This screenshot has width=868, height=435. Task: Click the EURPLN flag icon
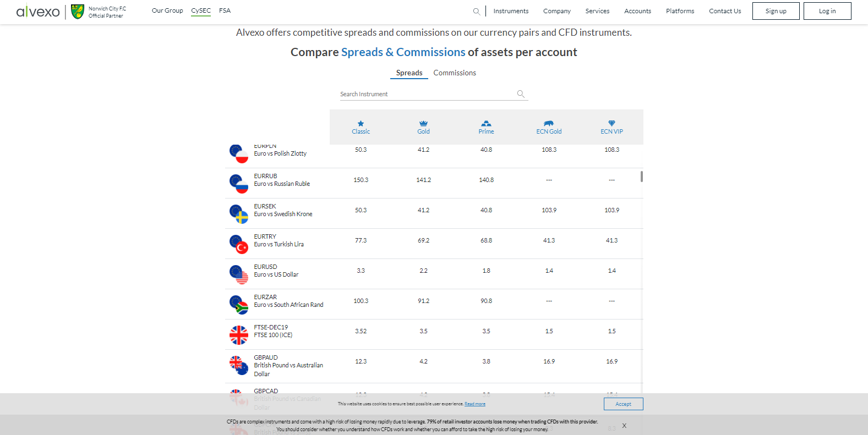click(239, 154)
